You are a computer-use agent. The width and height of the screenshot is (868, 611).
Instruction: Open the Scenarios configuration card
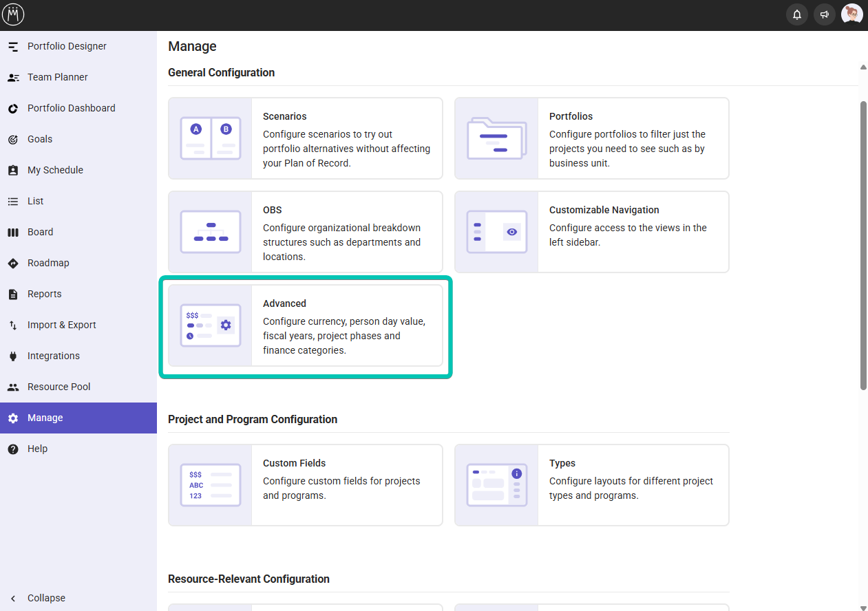(x=305, y=138)
